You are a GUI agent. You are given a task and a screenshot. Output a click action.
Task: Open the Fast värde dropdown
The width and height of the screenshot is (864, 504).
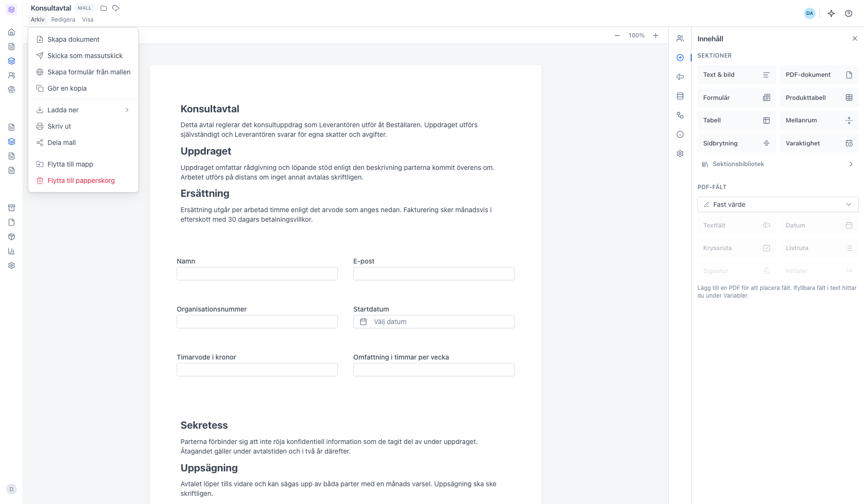pos(778,204)
